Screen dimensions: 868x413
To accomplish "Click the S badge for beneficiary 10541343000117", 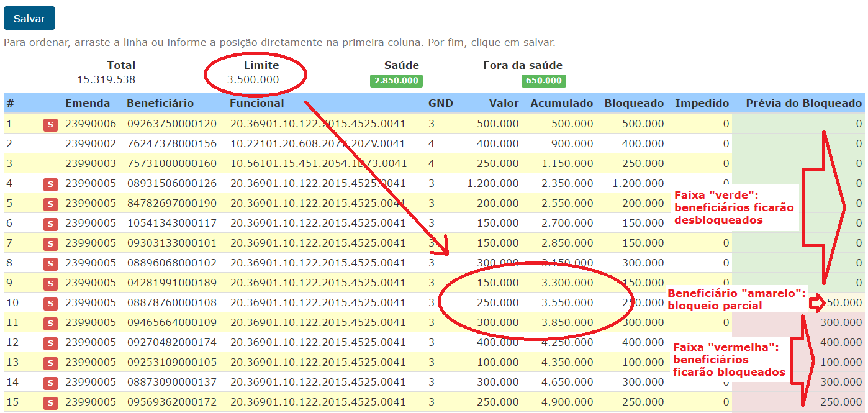I will coord(50,224).
